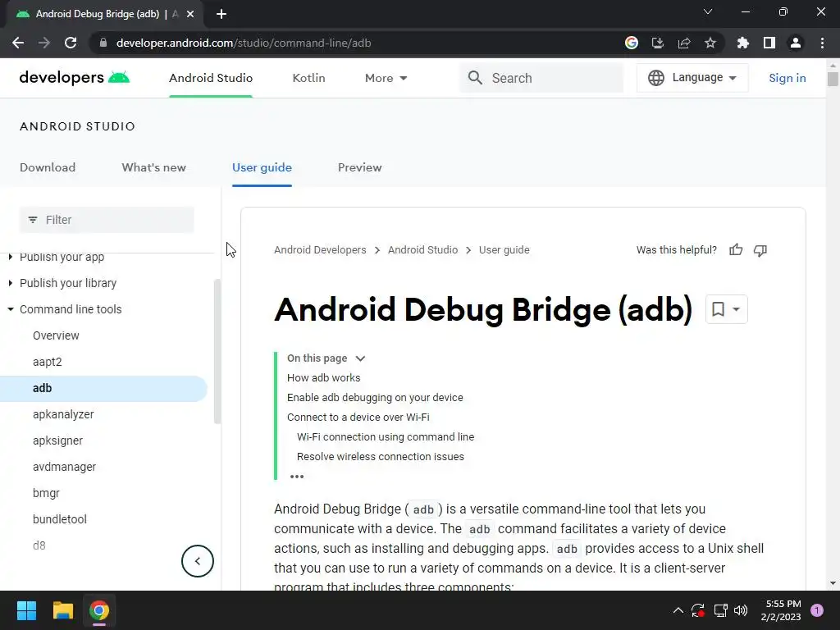Open aapt2 in the sidebar

tap(47, 362)
